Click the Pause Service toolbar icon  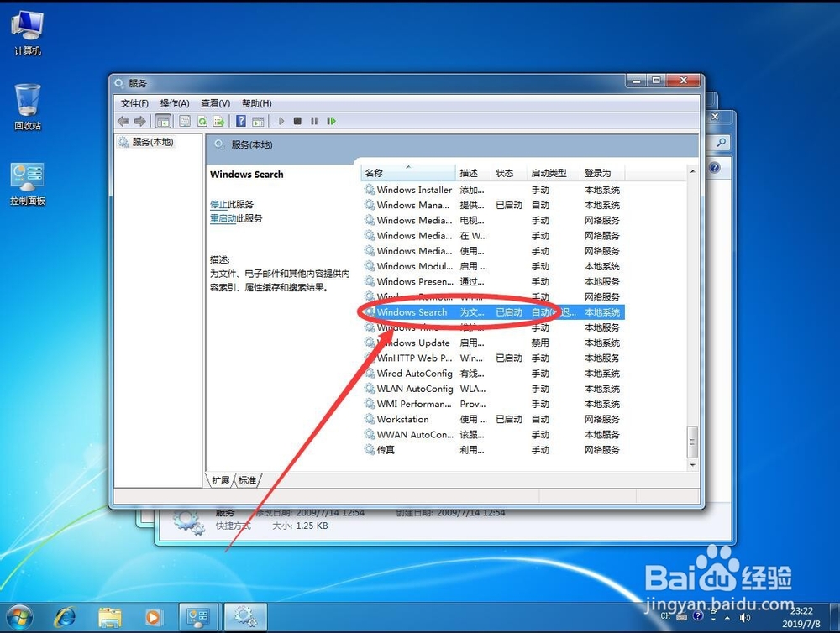click(x=314, y=121)
